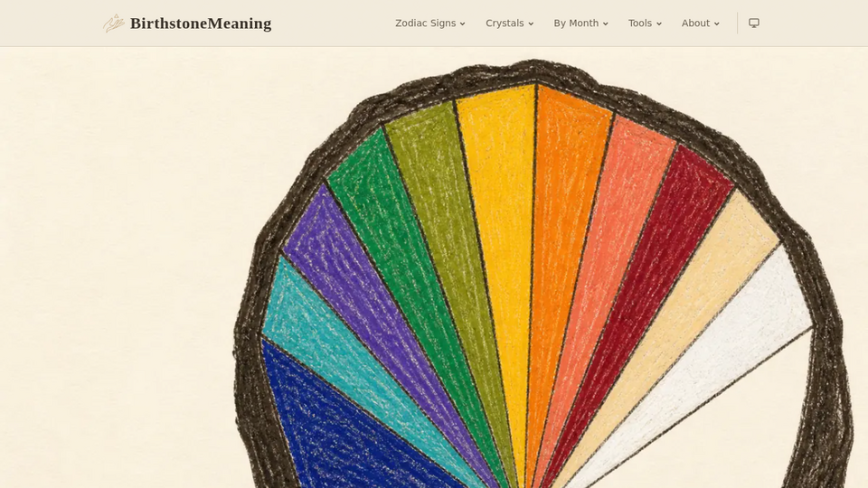868x488 pixels.
Task: Expand the chevron next to By Month
Action: 605,23
